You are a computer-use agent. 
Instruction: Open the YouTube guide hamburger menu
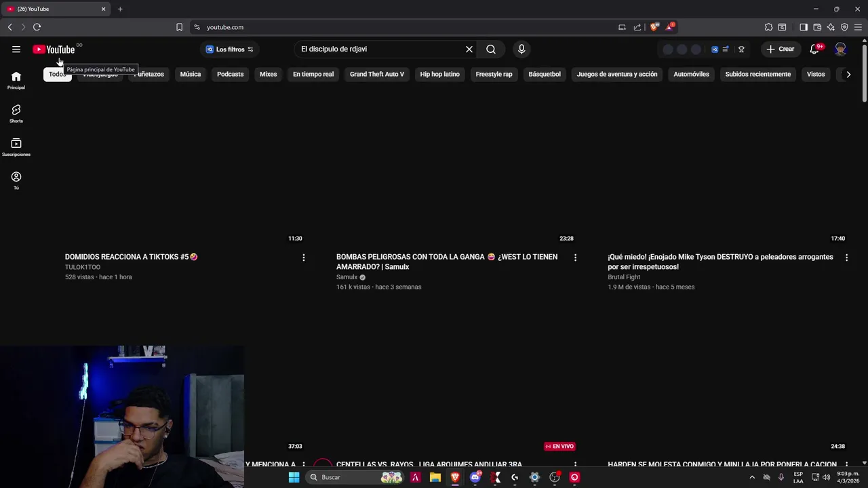(x=16, y=49)
